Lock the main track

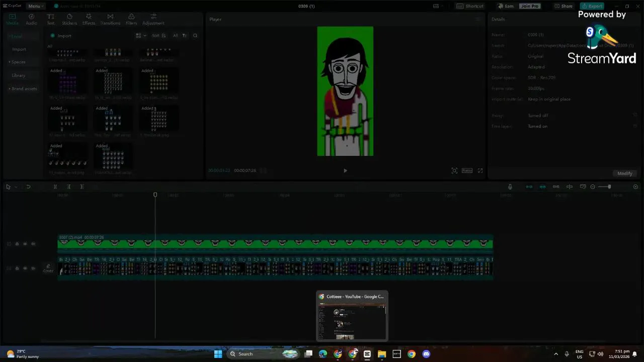click(17, 268)
